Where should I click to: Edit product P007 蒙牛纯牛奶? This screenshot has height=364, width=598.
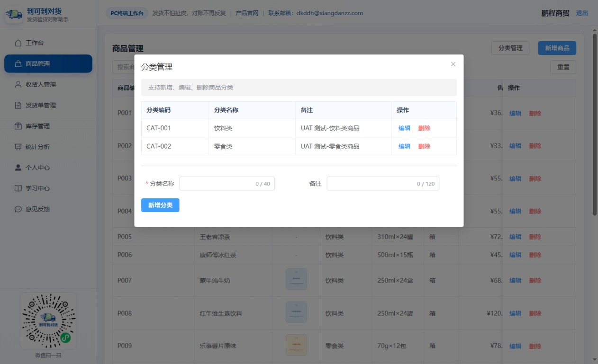coord(515,281)
